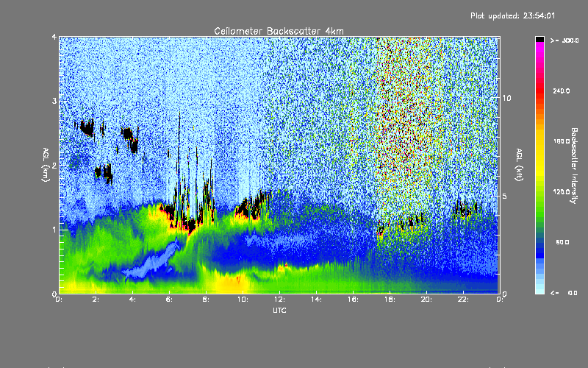The height and width of the screenshot is (368, 588).
Task: Click the x-axis tick label '10:'
Action: point(243,300)
